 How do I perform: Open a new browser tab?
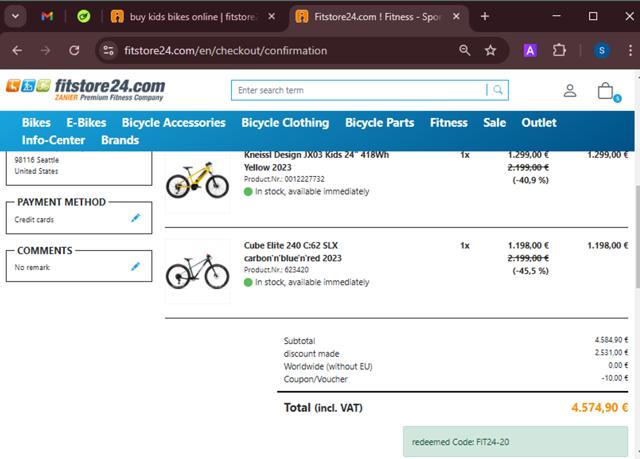[x=485, y=16]
